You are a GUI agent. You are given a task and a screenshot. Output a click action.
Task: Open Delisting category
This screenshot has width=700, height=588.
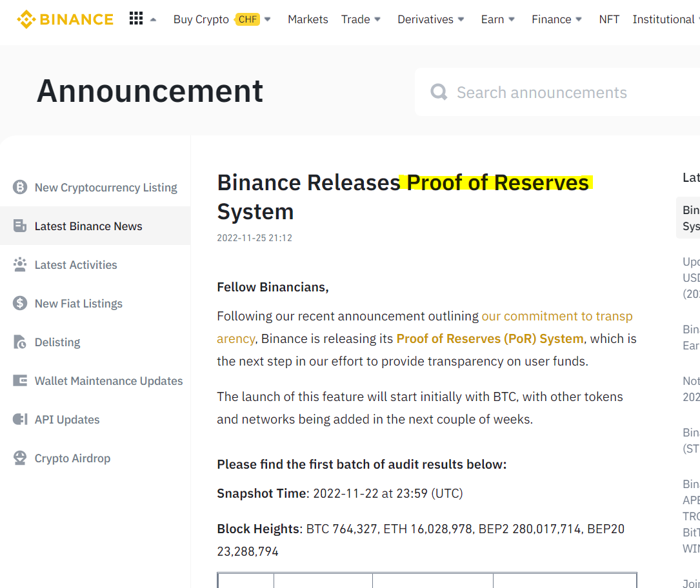57,342
